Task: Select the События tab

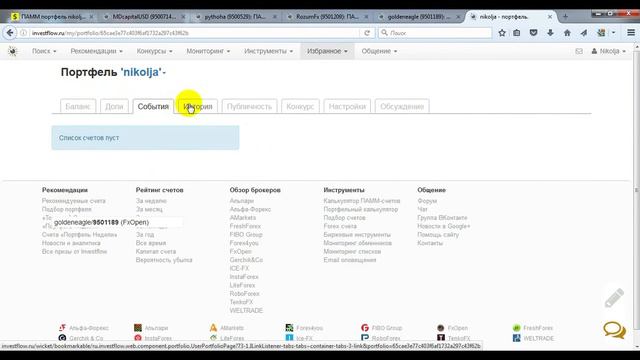Action: [x=153, y=106]
